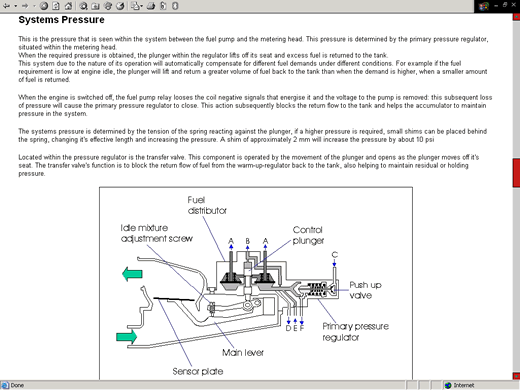Click the Mail toolbar icon
The image size is (520, 390).
point(135,6)
